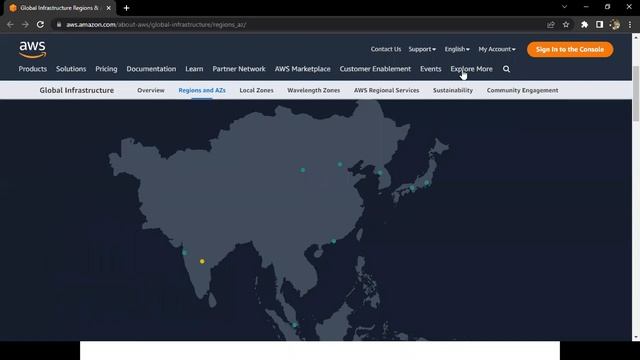Viewport: 640px width, 360px height.
Task: Select the teal region dot in South Korea
Action: pyautogui.click(x=380, y=173)
